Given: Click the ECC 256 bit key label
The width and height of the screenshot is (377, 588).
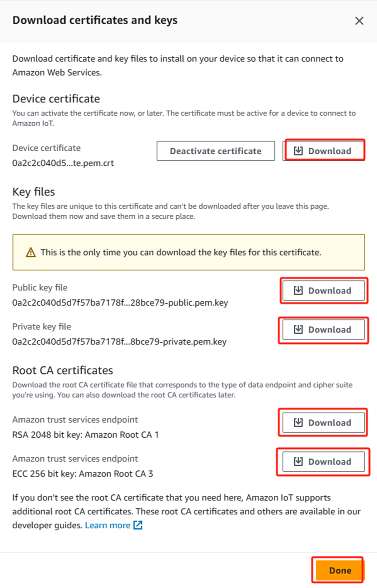Looking at the screenshot, I should pos(83,473).
